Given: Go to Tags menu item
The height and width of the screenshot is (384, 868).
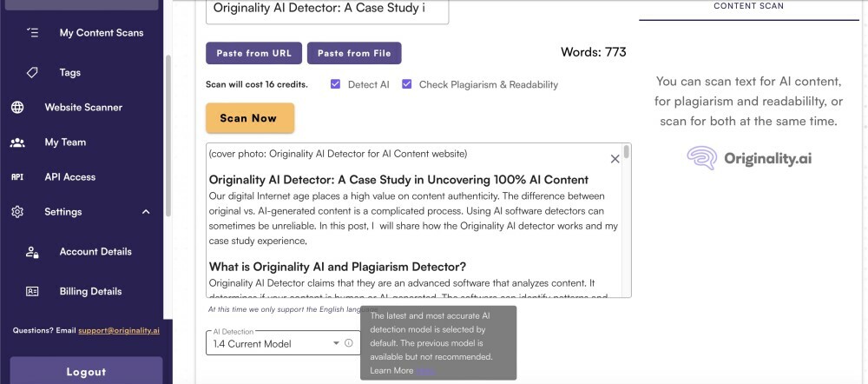Looking at the screenshot, I should [70, 73].
